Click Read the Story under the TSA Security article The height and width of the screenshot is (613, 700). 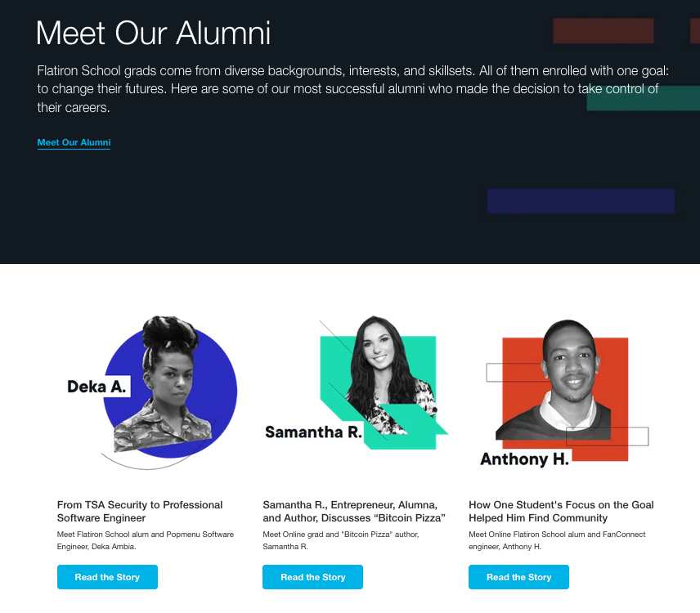tap(107, 577)
